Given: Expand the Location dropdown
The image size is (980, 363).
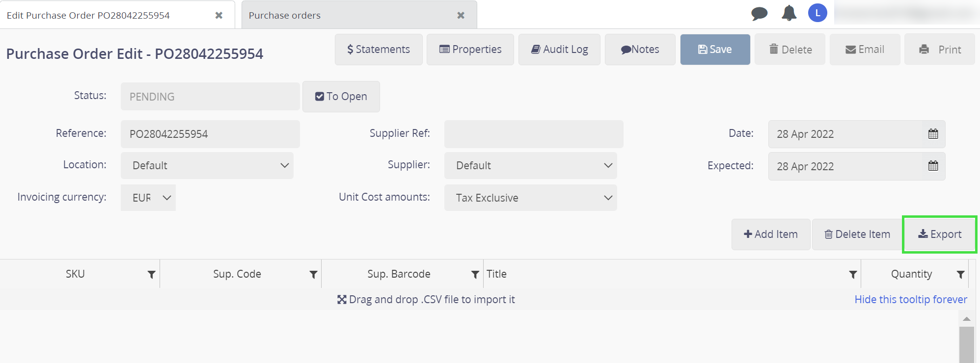Looking at the screenshot, I should tap(207, 166).
